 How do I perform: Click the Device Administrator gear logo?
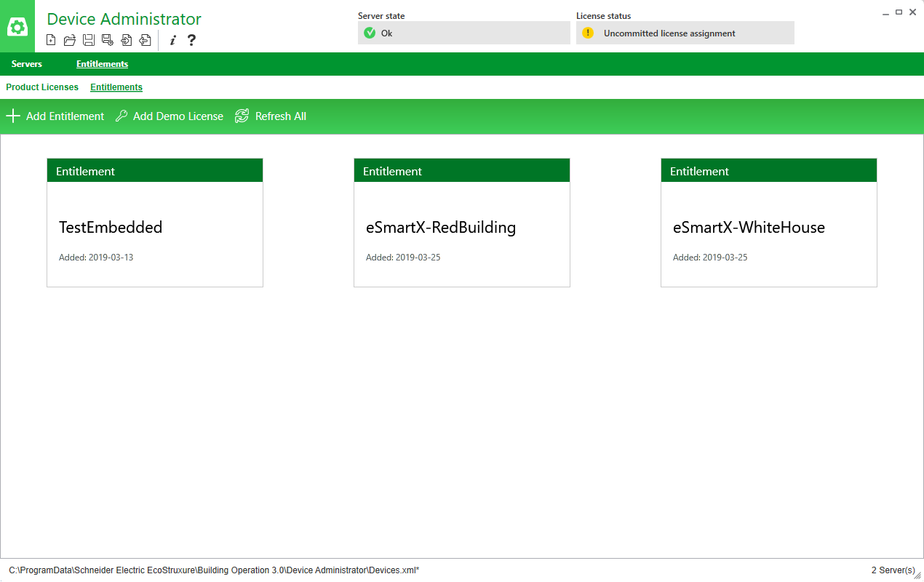click(17, 27)
